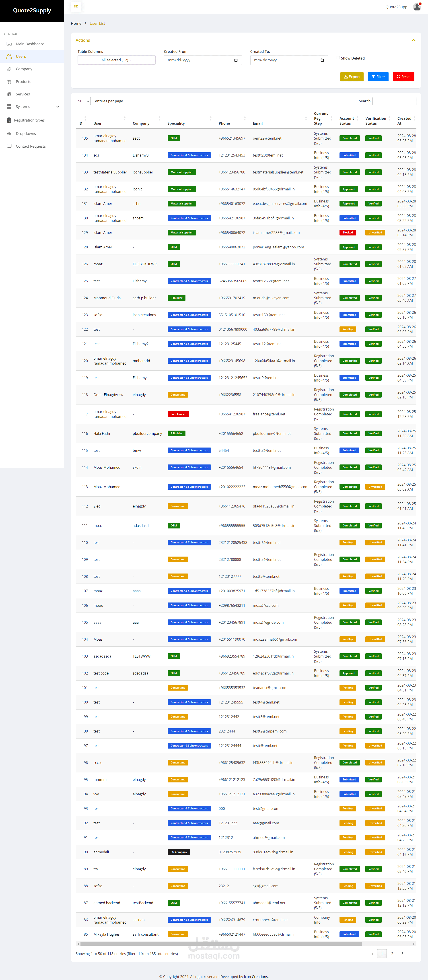Click the yellow Export button
This screenshot has width=428, height=980.
tap(352, 77)
